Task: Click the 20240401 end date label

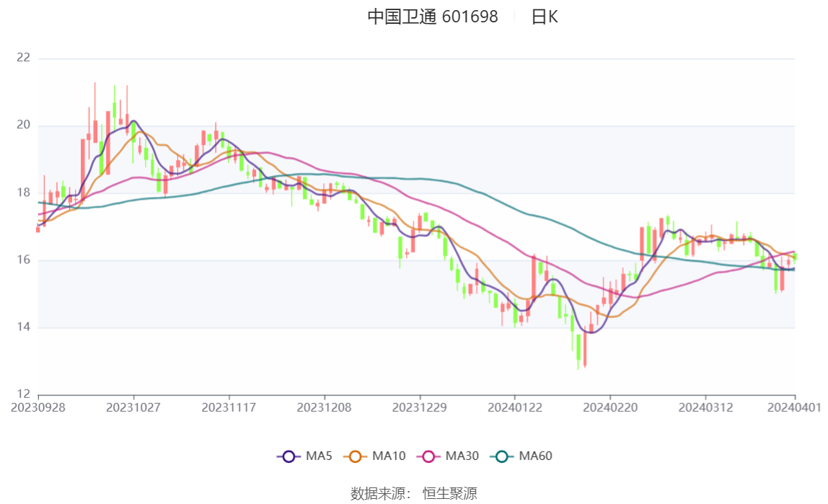Action: tap(796, 407)
